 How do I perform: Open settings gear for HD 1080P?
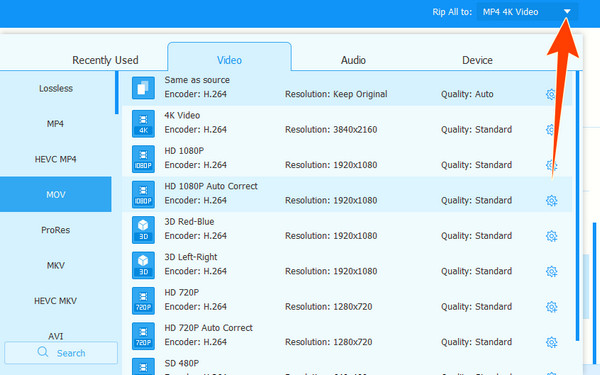[551, 165]
